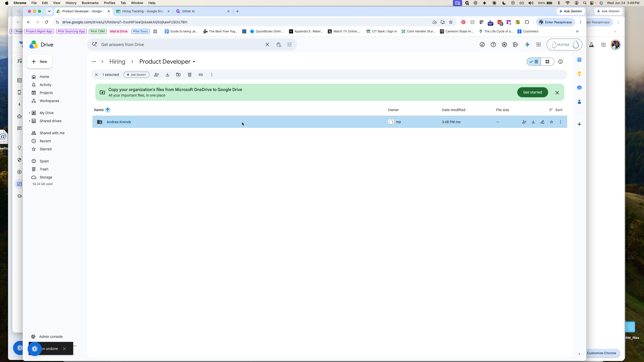This screenshot has width=644, height=362.
Task: Open Gemini sparkle icon in Drive header
Action: [527, 44]
